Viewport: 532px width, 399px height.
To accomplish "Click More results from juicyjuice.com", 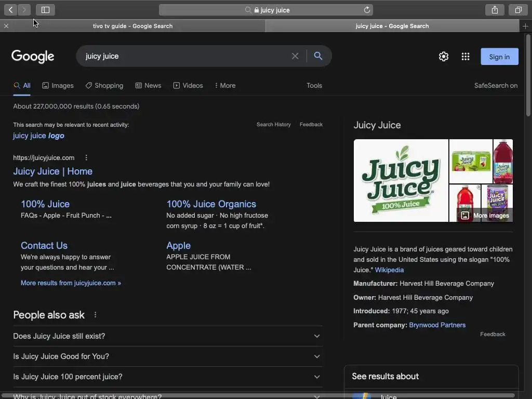I will [x=71, y=283].
